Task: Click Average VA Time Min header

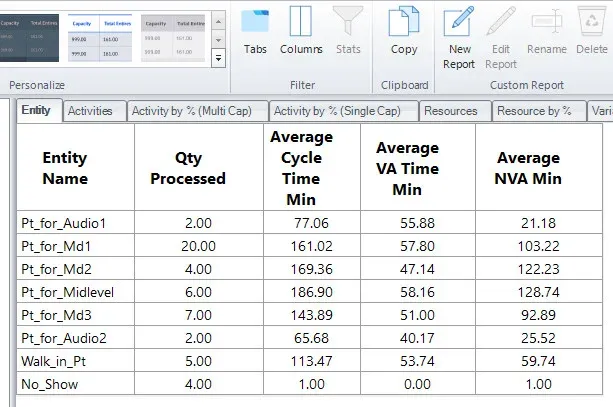Action: pyautogui.click(x=418, y=167)
